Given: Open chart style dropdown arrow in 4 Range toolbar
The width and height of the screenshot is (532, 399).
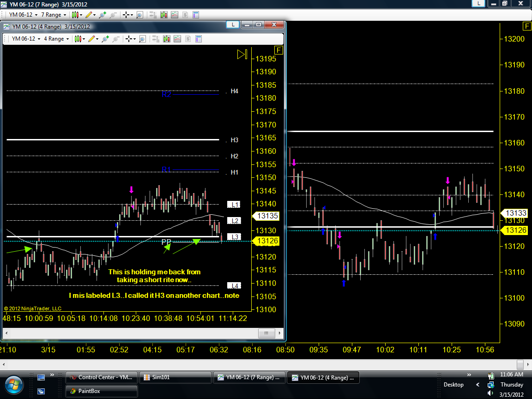Looking at the screenshot, I should (84, 39).
